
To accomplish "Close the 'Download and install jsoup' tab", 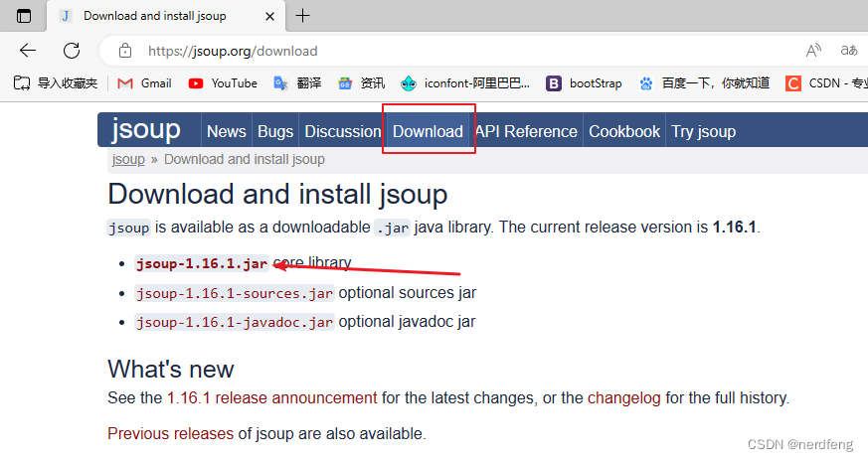I will coord(269,17).
